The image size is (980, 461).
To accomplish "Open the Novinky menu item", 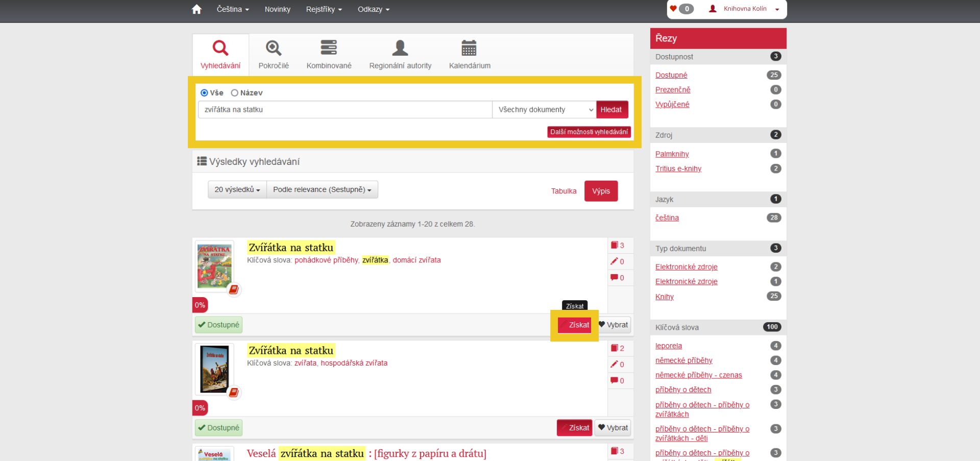I will coord(277,9).
